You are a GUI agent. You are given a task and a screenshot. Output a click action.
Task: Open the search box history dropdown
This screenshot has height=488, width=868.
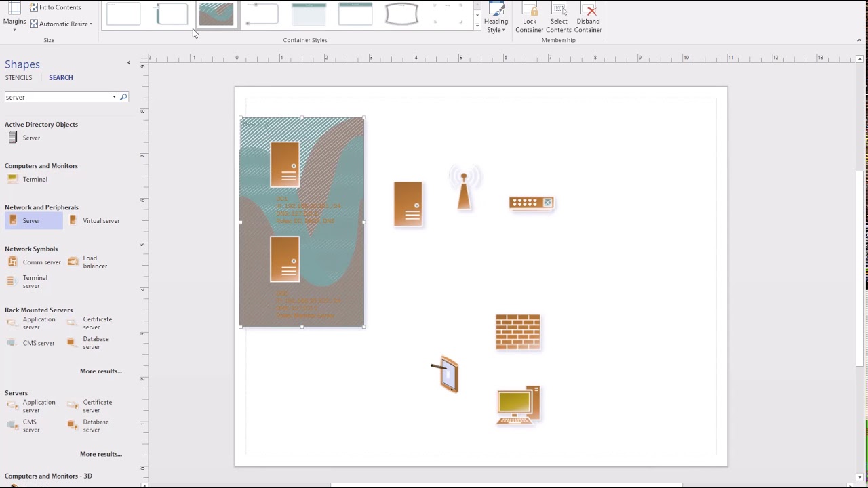(x=114, y=97)
